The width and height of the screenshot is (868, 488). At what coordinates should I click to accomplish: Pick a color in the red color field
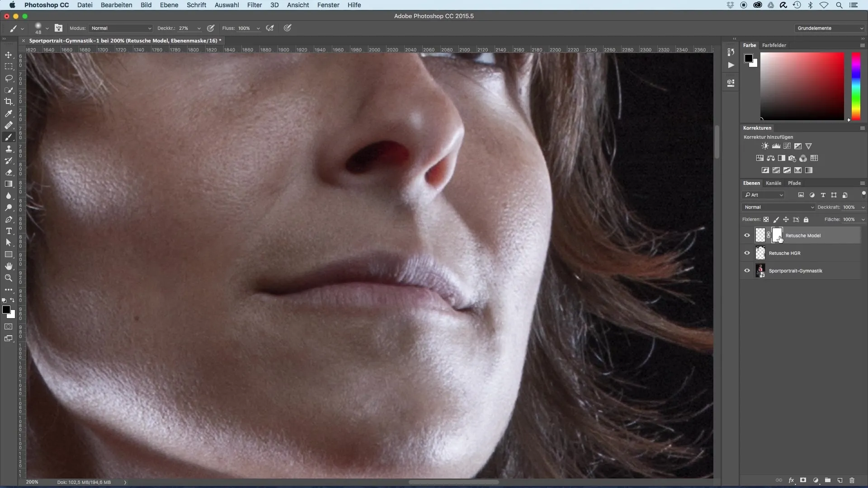click(x=802, y=86)
